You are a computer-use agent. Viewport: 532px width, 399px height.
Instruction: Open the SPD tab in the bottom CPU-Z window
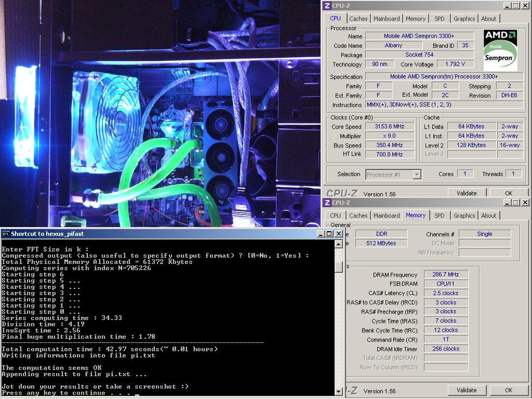click(440, 216)
